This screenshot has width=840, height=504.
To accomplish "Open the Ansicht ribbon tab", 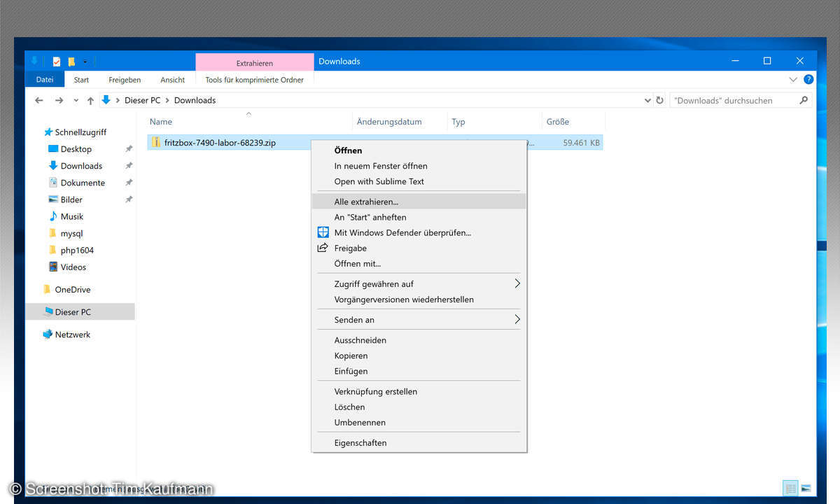I will (x=173, y=80).
